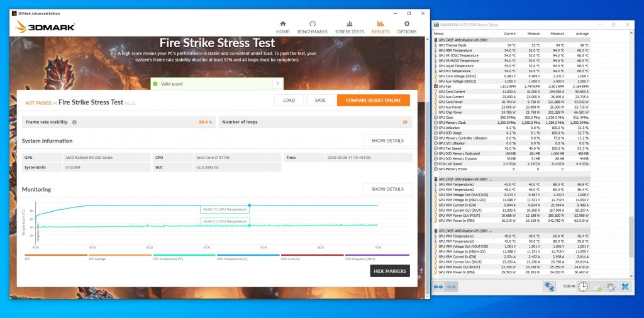Click the greyed collapse arrows icon in HWiNFO

452,287
